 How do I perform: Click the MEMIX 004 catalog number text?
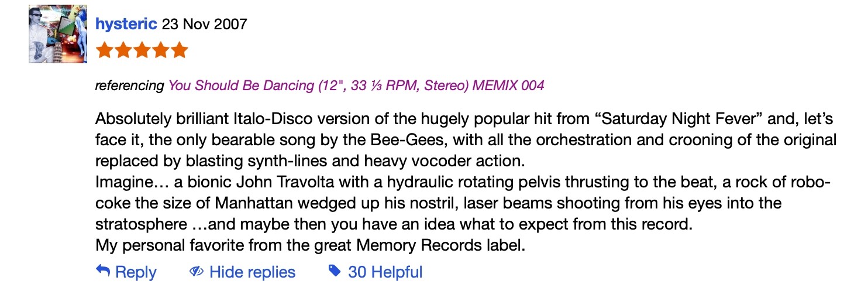[509, 85]
